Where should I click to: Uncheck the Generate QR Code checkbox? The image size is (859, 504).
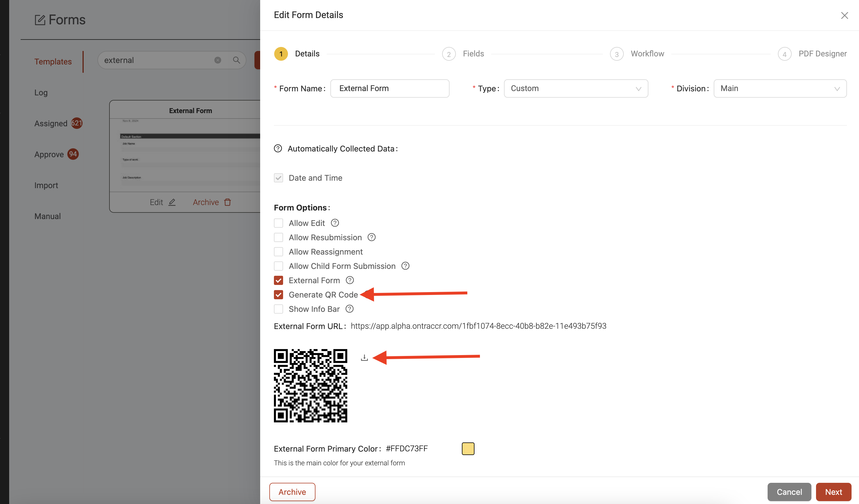pos(279,294)
